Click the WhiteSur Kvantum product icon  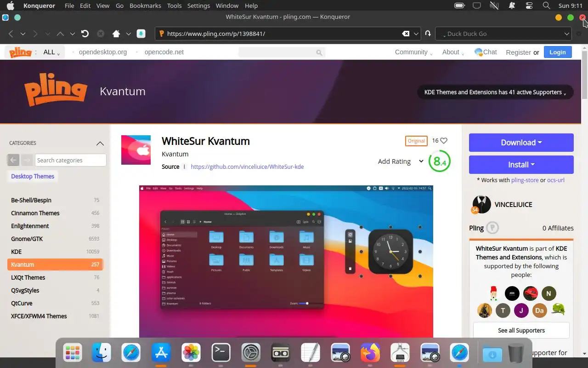[x=136, y=150]
